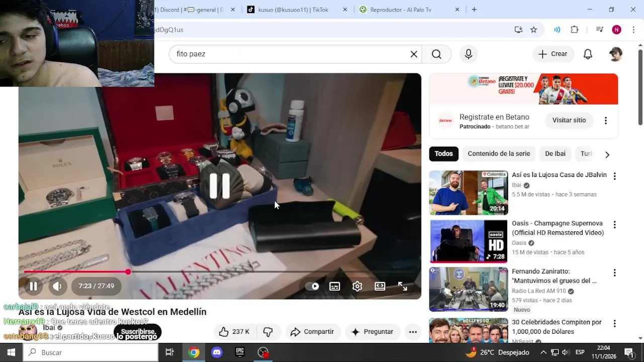Open options for the JBalvin video
This screenshot has height=362, width=644.
pyautogui.click(x=614, y=176)
